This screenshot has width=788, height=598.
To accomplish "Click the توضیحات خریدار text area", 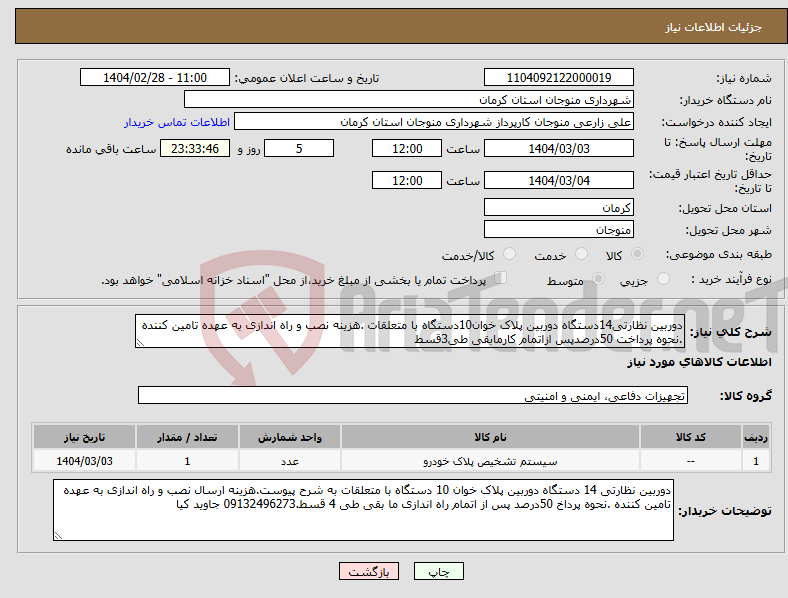I will click(363, 510).
